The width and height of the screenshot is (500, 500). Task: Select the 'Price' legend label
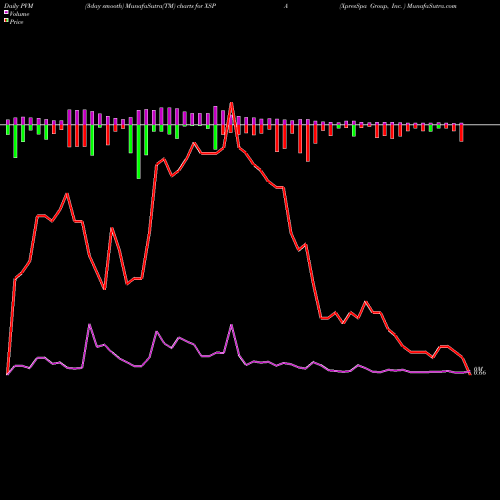click(x=16, y=22)
